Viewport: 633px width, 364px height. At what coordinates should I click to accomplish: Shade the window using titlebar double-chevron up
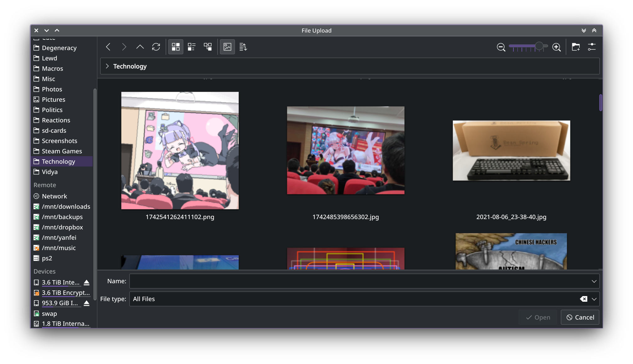(594, 30)
